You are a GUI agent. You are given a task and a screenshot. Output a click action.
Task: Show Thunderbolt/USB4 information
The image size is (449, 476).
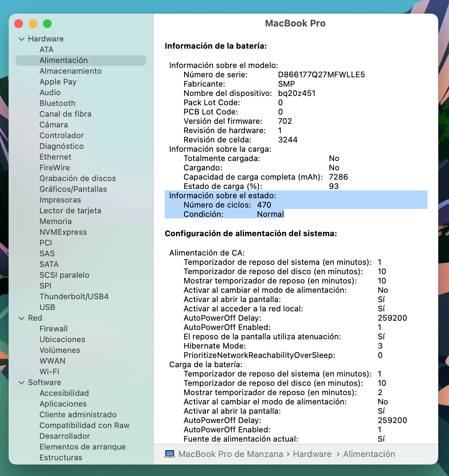point(74,297)
